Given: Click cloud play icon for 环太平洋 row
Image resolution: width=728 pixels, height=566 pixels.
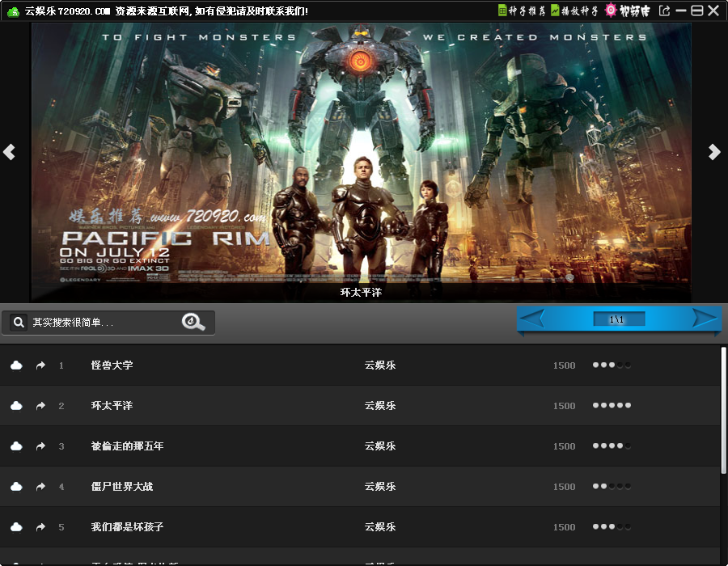Looking at the screenshot, I should coord(16,406).
